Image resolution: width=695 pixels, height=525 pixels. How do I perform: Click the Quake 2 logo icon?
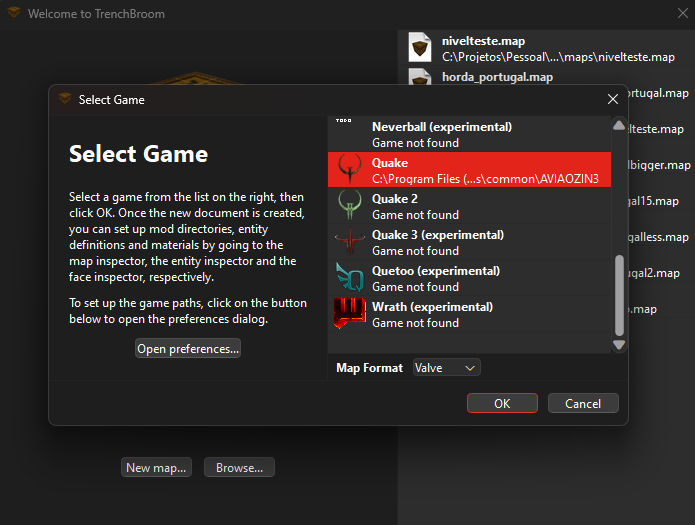[x=350, y=206]
